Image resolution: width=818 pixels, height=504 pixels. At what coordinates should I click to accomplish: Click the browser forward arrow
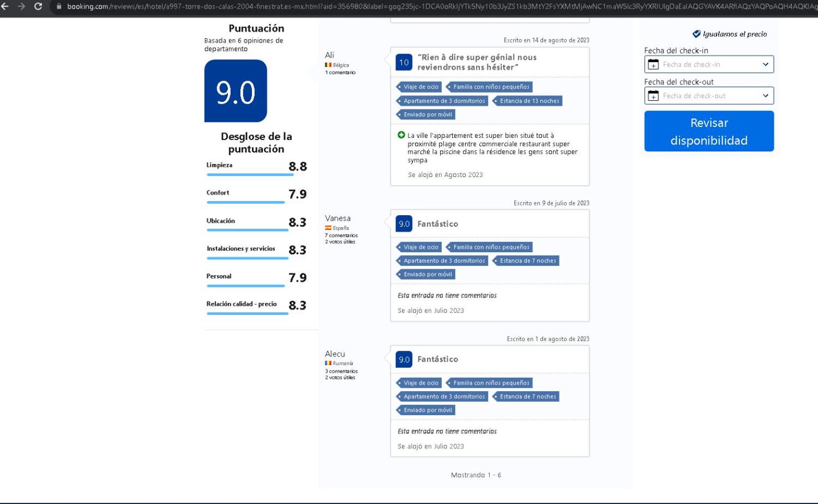pos(21,6)
